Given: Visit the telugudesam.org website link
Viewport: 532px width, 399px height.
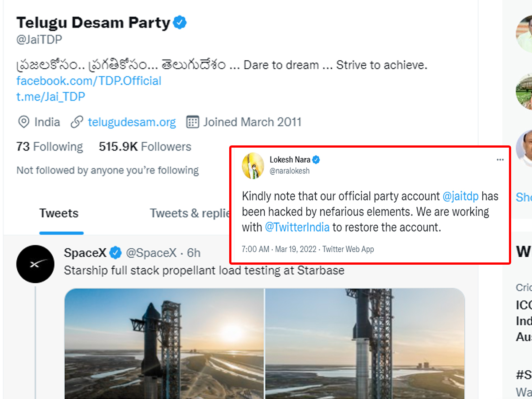Looking at the screenshot, I should click(x=132, y=122).
